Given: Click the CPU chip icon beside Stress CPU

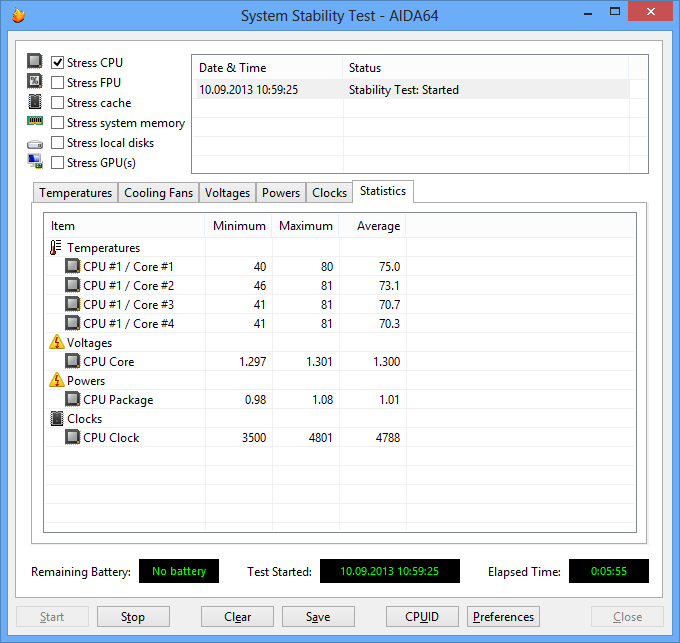Looking at the screenshot, I should 35,61.
